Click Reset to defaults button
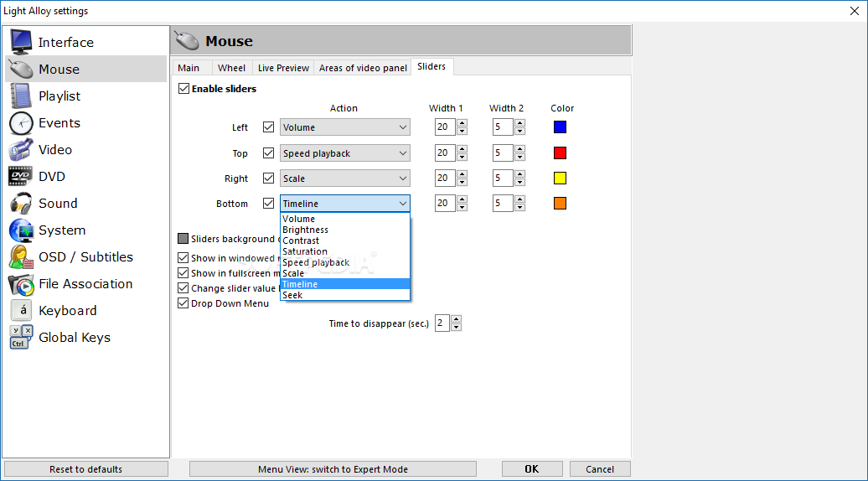 pyautogui.click(x=85, y=469)
